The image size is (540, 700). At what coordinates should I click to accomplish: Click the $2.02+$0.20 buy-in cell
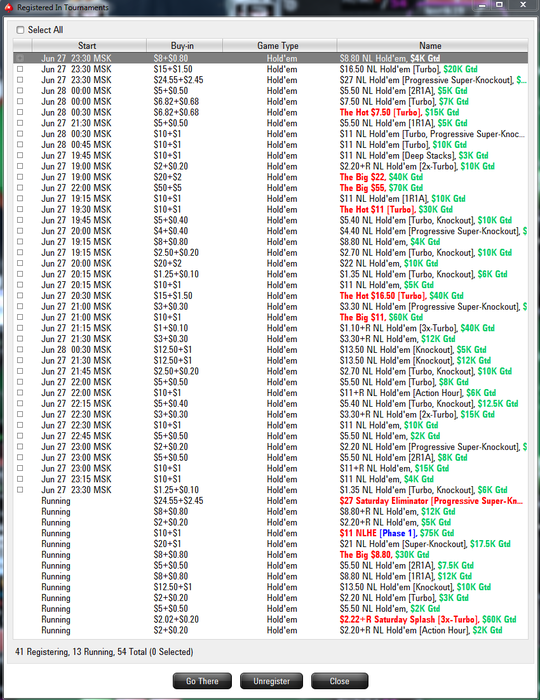click(176, 620)
